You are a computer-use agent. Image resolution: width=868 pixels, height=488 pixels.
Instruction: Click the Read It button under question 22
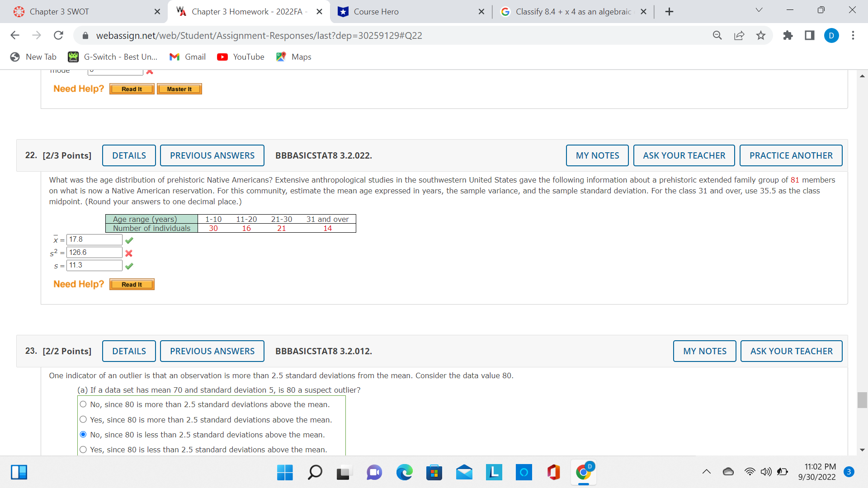[132, 284]
